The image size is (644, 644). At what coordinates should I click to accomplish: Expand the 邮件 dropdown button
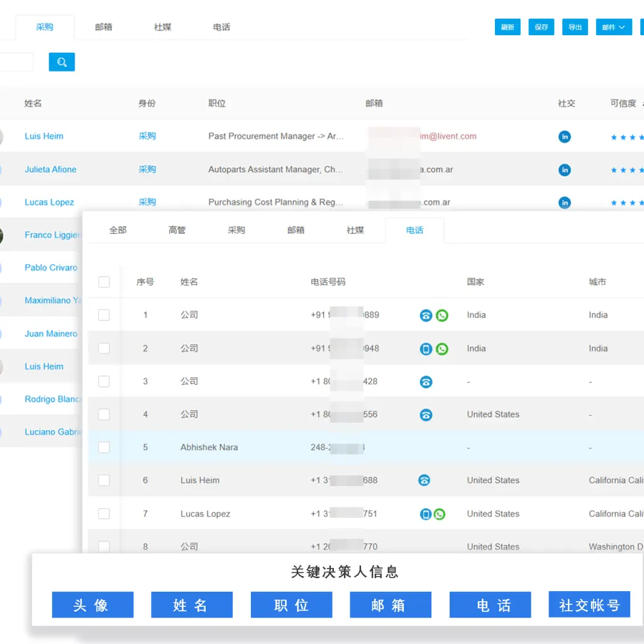(614, 27)
